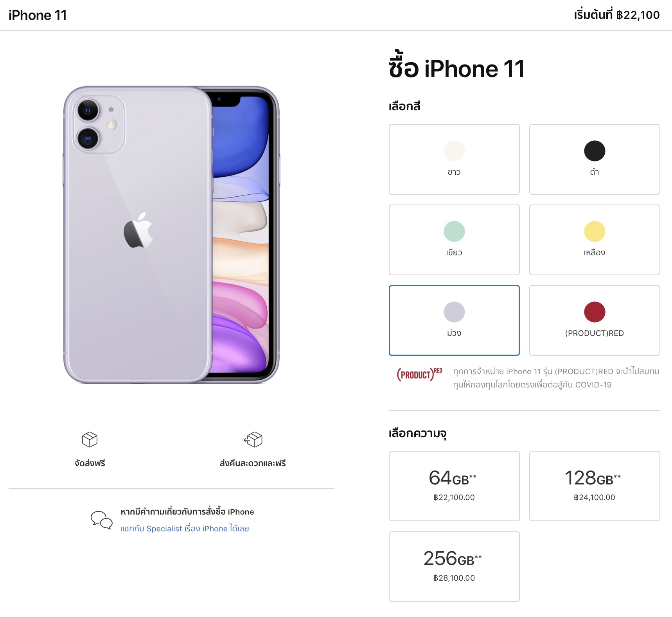Select the black (ดำ) color option
This screenshot has height=617, width=672.
[595, 159]
